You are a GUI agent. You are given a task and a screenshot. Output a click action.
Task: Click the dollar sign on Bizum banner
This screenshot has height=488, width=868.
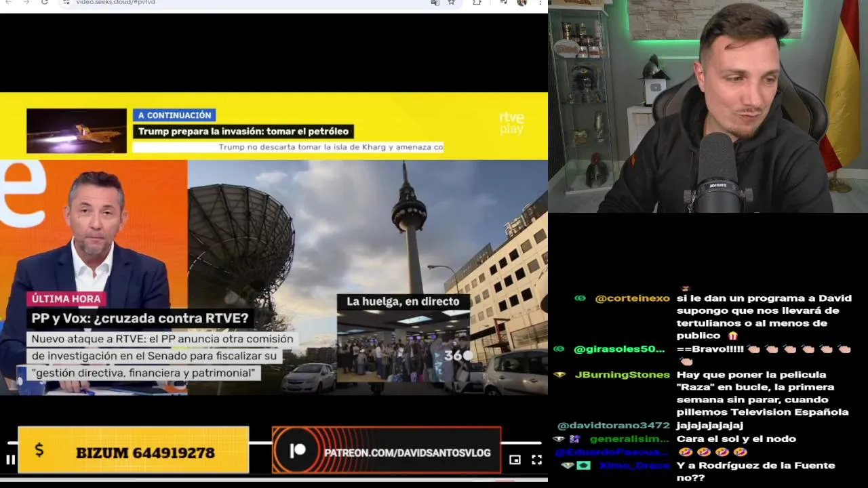[39, 450]
